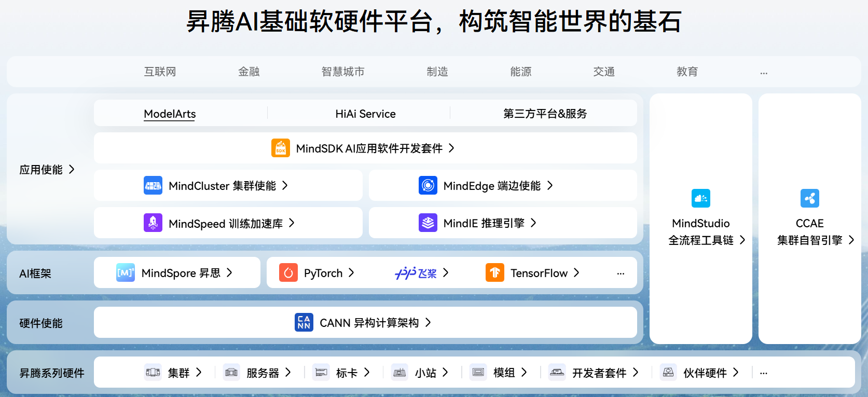Click the 硬件使能 row label

41,323
